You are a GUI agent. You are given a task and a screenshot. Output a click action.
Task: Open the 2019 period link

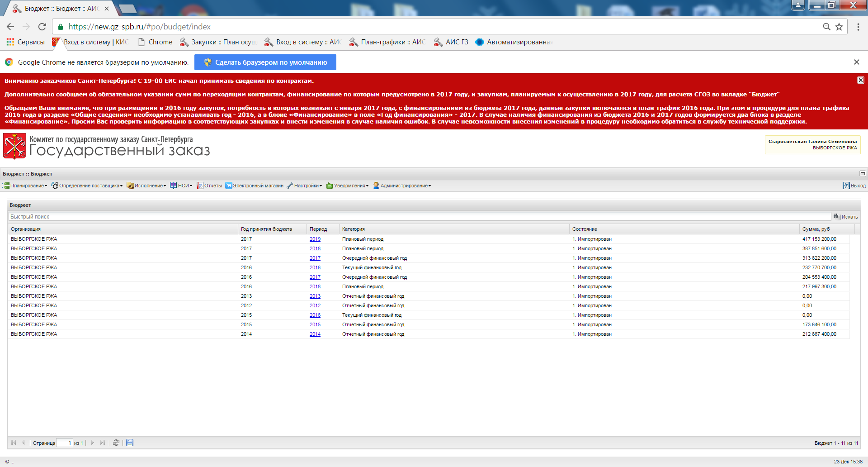315,239
